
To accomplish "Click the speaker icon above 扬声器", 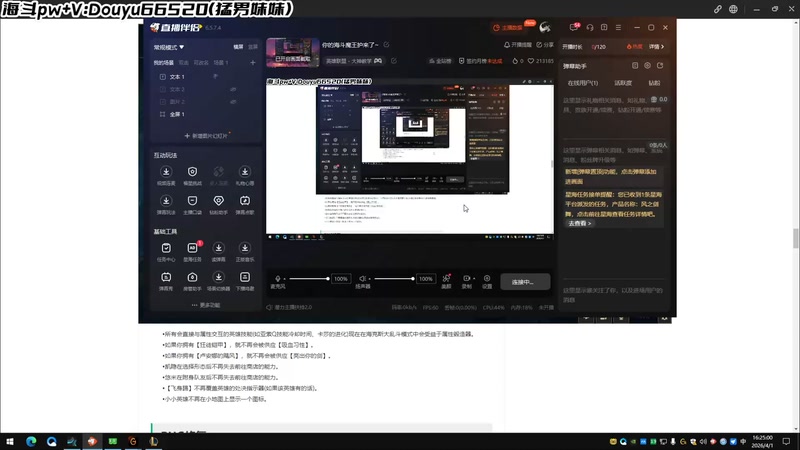I will [x=362, y=279].
